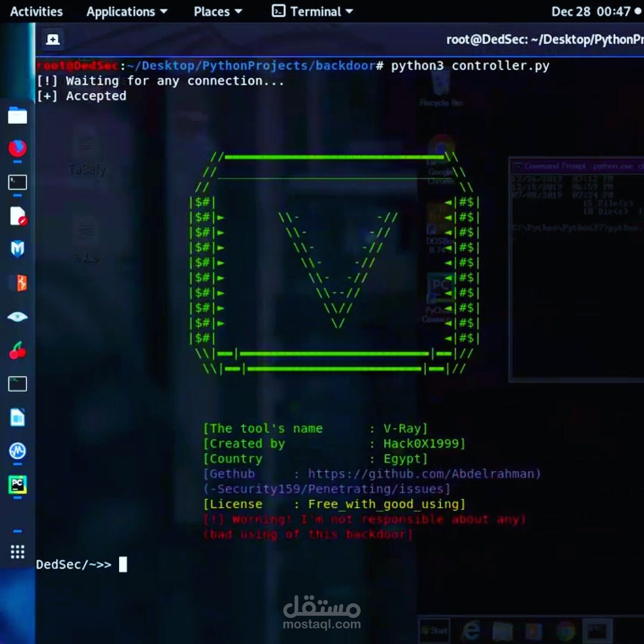This screenshot has height=644, width=644.
Task: Click the terminal title root@DedSec path
Action: (545, 40)
